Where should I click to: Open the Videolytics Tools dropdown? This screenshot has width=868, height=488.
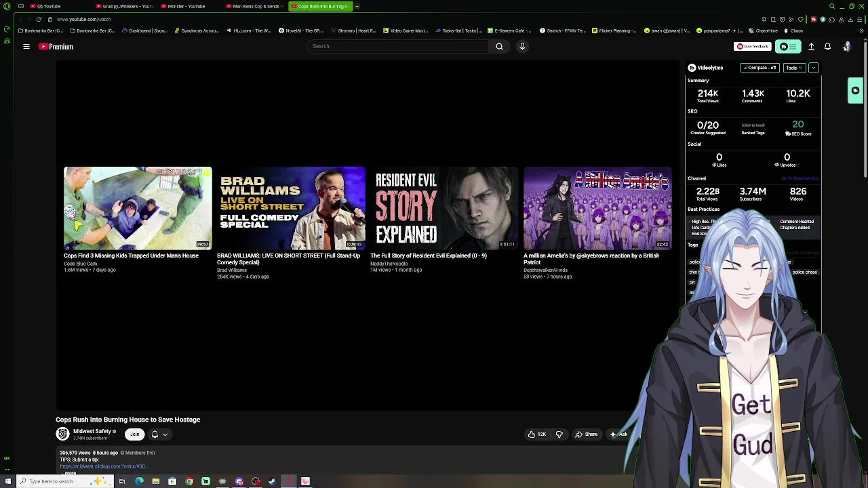coord(793,68)
